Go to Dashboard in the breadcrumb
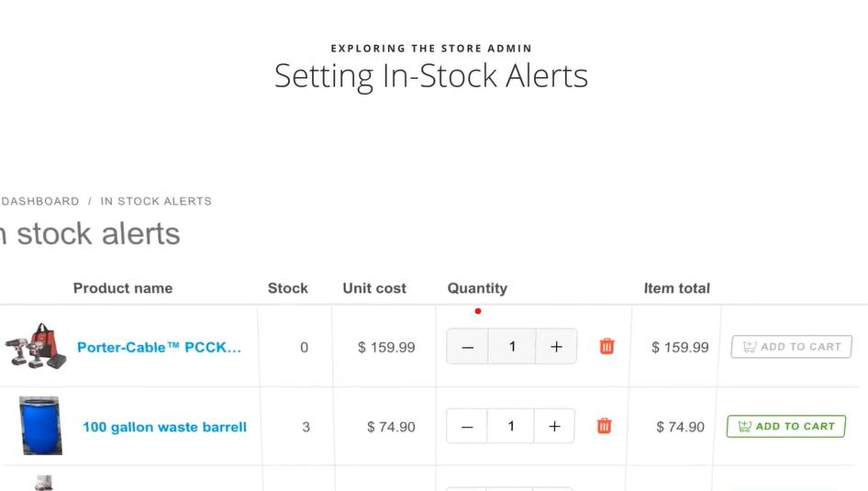The height and width of the screenshot is (491, 868). point(40,201)
